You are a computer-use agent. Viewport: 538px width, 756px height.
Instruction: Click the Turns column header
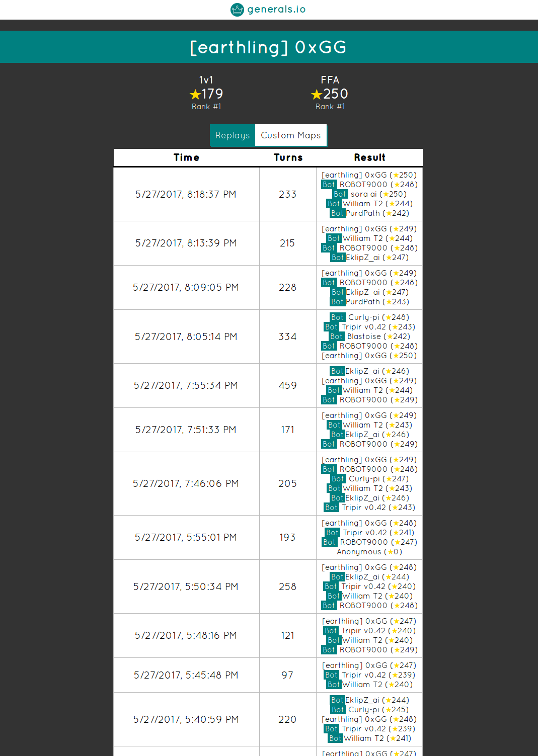pos(288,157)
